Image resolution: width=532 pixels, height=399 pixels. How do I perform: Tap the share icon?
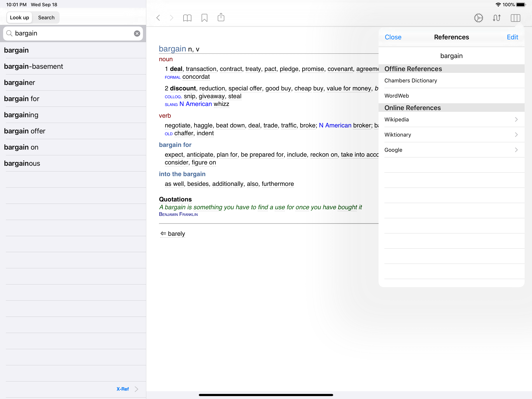pyautogui.click(x=221, y=18)
